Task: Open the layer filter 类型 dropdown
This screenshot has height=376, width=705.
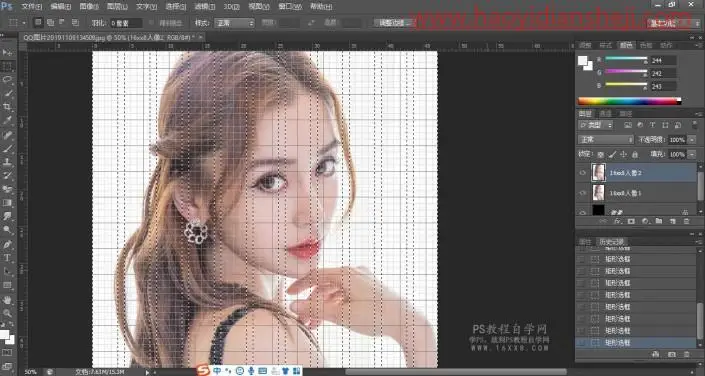Action: [x=596, y=125]
